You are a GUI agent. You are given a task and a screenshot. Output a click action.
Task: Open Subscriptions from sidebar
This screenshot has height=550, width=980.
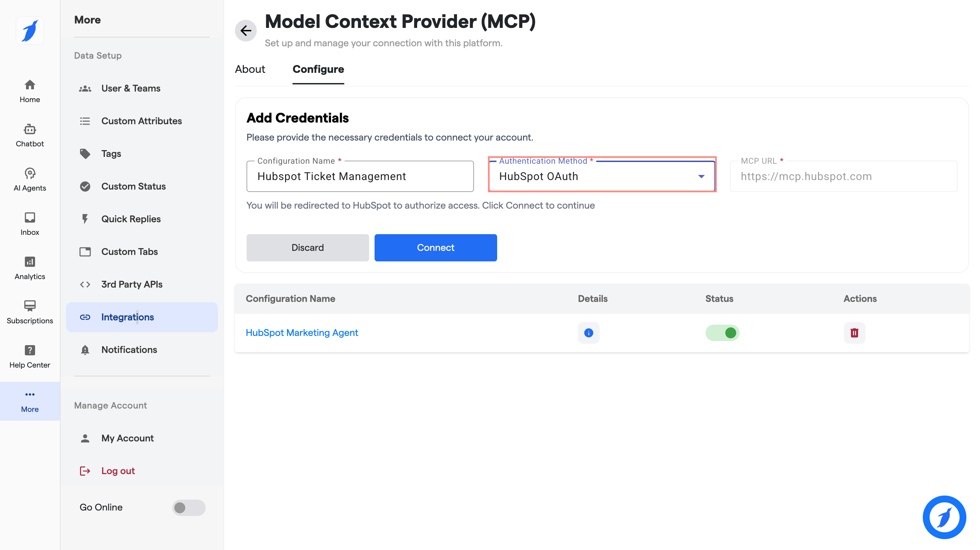[30, 312]
